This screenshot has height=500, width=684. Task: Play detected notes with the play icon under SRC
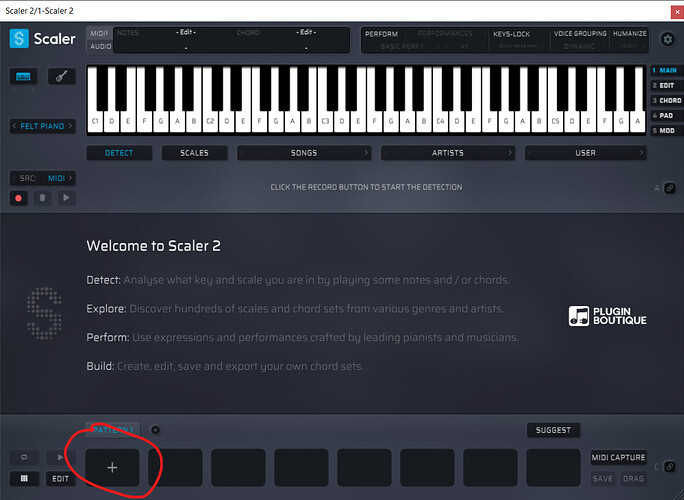(66, 198)
